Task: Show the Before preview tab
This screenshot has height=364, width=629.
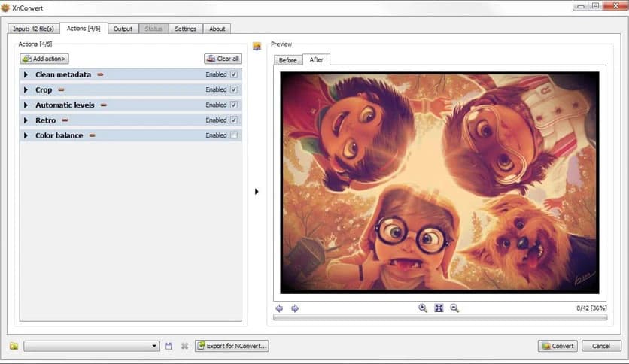Action: point(288,60)
